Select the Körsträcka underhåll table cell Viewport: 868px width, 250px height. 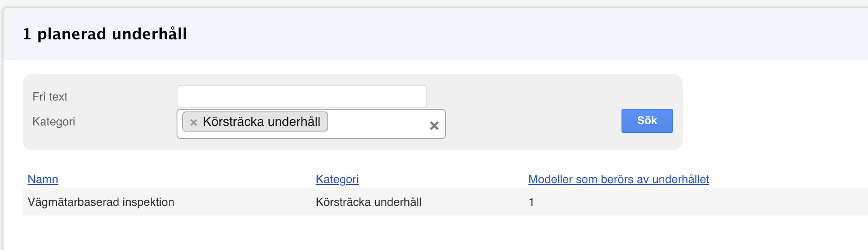click(368, 202)
